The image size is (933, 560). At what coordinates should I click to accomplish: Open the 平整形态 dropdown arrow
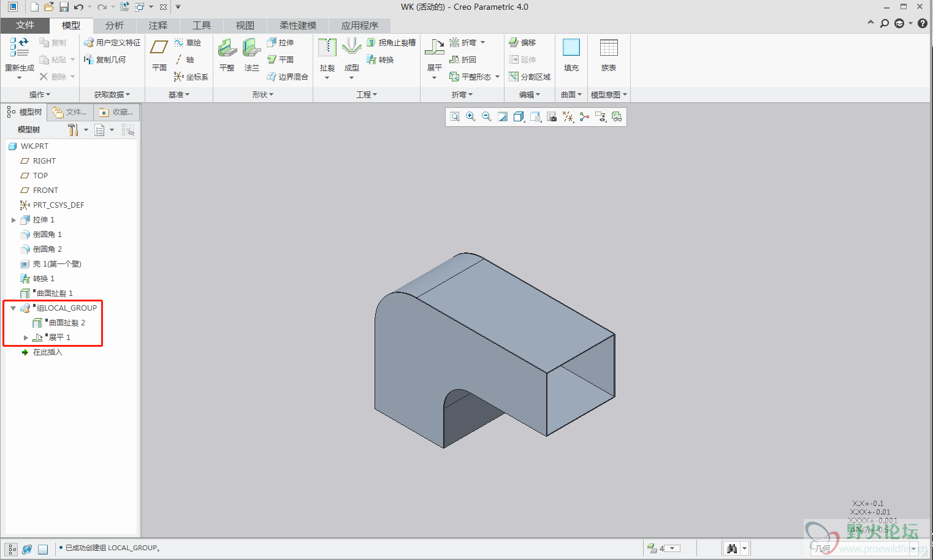pos(497,77)
